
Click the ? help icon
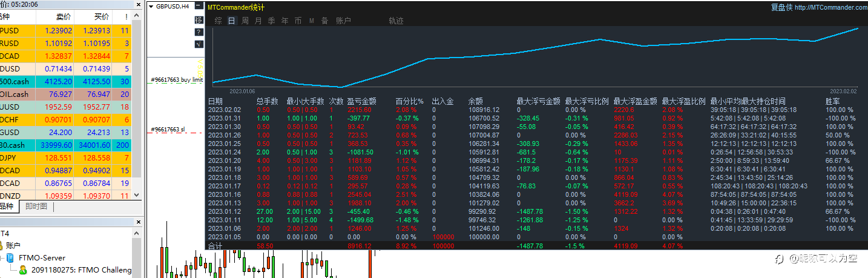[x=199, y=32]
